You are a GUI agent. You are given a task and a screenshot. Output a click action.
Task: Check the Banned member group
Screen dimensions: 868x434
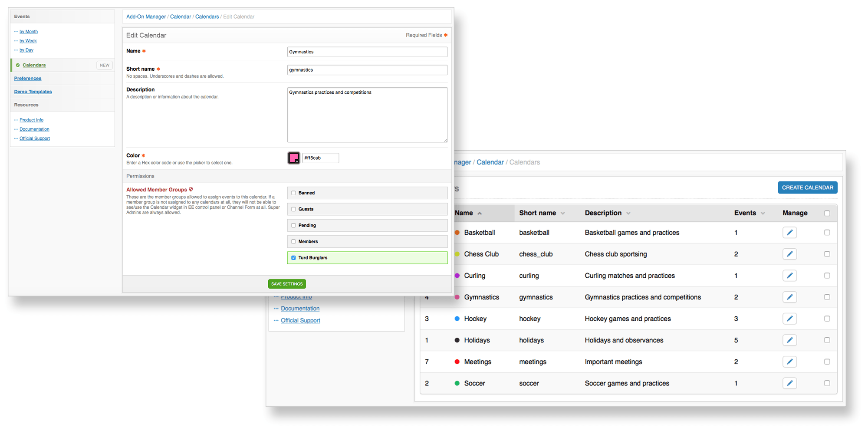coord(293,193)
